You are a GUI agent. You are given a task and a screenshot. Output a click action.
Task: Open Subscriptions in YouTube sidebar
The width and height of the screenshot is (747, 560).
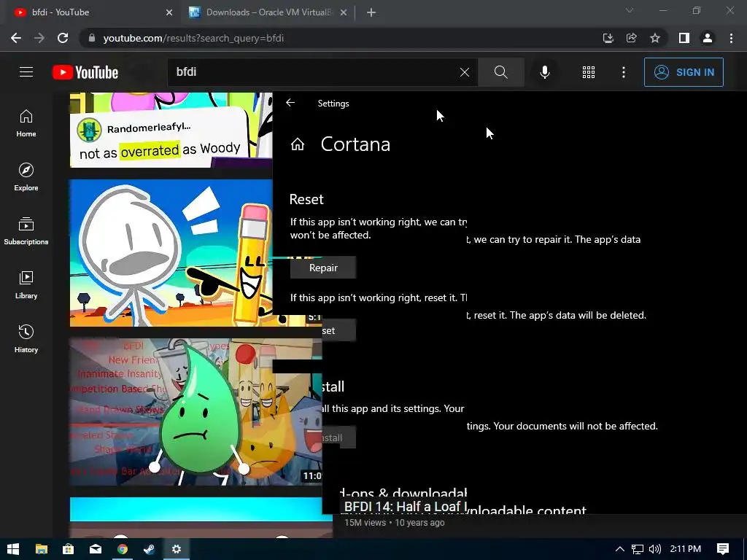[x=26, y=231]
